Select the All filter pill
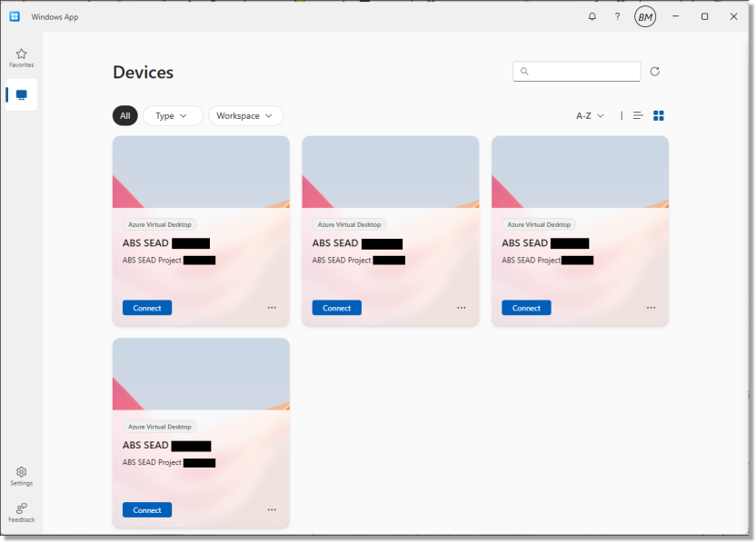 [x=124, y=115]
